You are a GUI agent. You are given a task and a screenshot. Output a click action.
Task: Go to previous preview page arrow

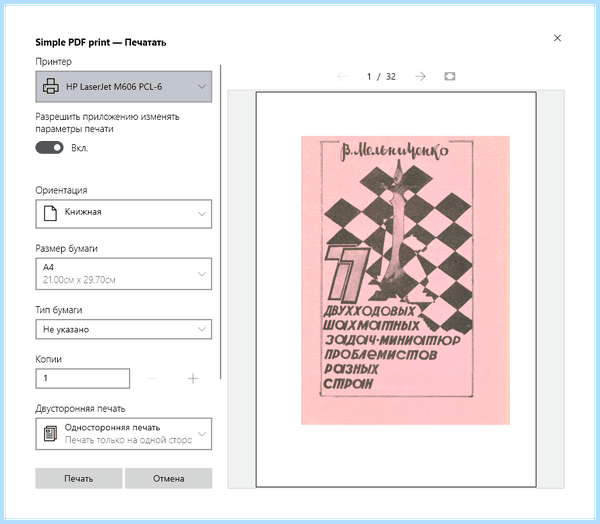[x=342, y=76]
